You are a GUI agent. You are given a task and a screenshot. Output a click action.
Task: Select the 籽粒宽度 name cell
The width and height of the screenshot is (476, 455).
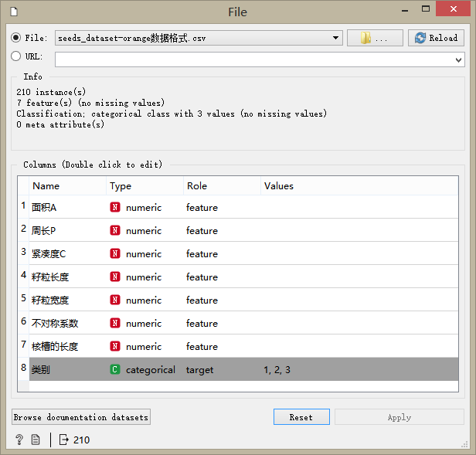(x=68, y=300)
